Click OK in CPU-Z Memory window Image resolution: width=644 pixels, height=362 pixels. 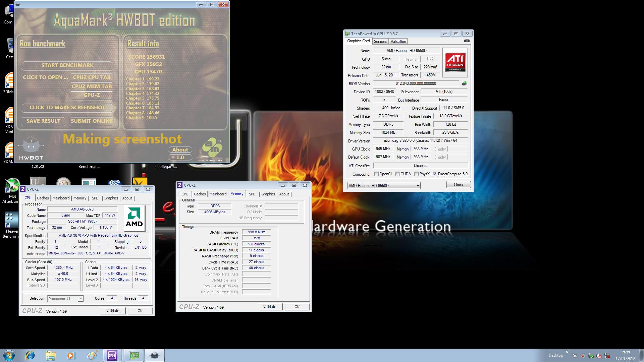tap(297, 307)
